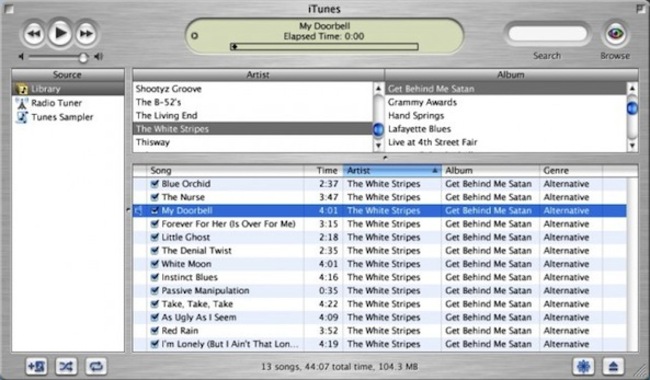Click down arrow of Artist list scrollbar
The width and height of the screenshot is (650, 380).
378,145
